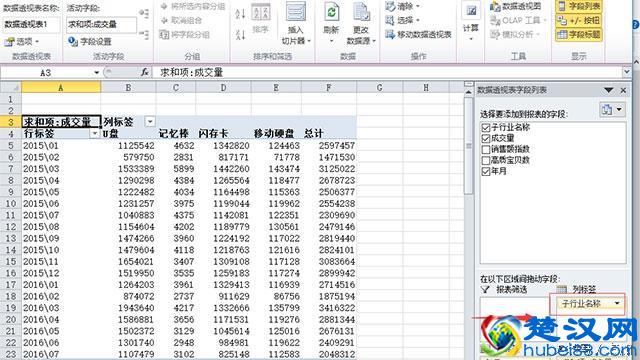The width and height of the screenshot is (640, 360).
Task: Select cell A3 求和项:成交量
Action: pyautogui.click(x=60, y=122)
